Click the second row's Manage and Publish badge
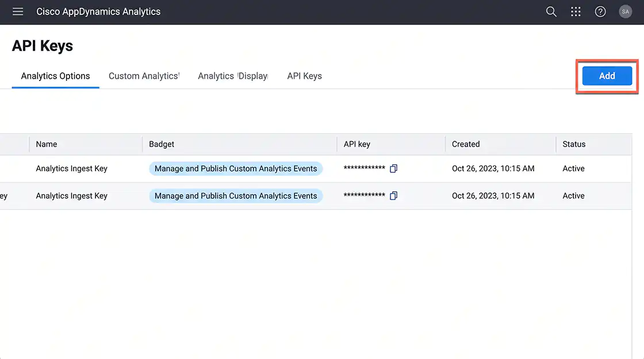Screen dimensions: 644x359 pyautogui.click(x=236, y=196)
